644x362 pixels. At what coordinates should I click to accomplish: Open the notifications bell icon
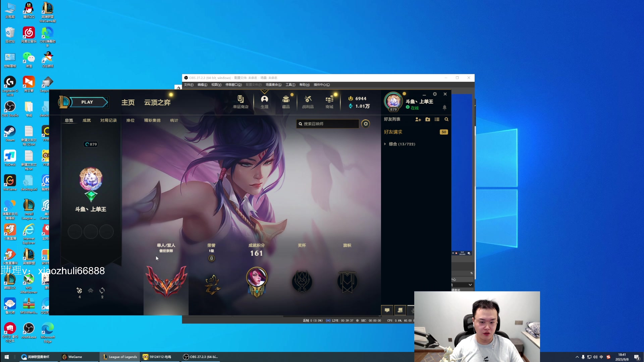click(x=444, y=107)
